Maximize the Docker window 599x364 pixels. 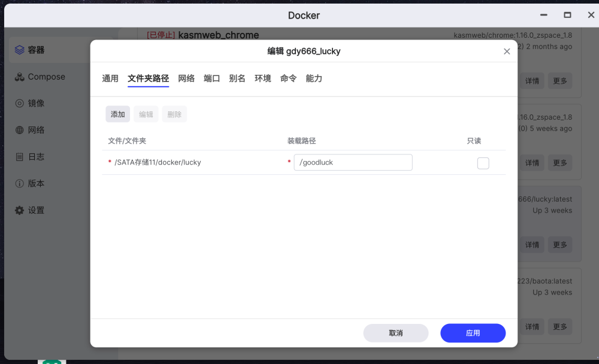[567, 15]
